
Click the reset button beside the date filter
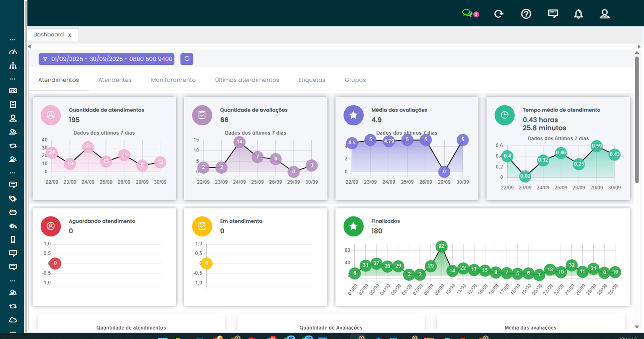(x=186, y=59)
